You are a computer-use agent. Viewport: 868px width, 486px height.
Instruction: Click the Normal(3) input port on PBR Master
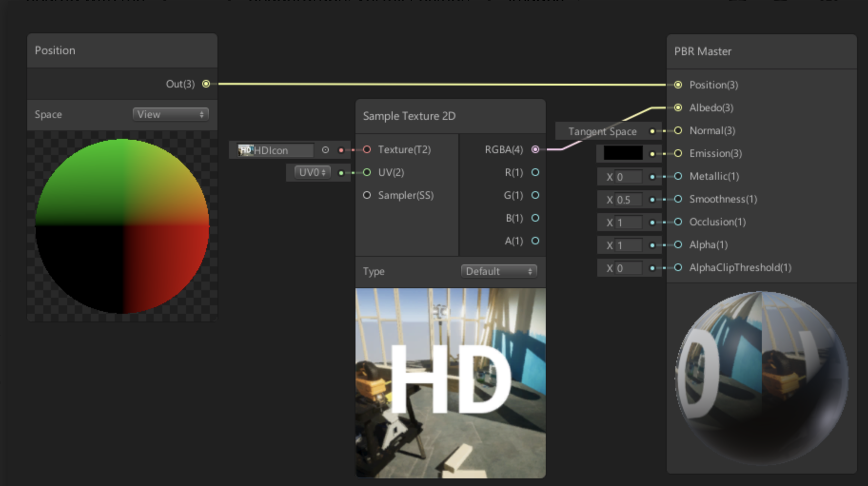pos(678,131)
